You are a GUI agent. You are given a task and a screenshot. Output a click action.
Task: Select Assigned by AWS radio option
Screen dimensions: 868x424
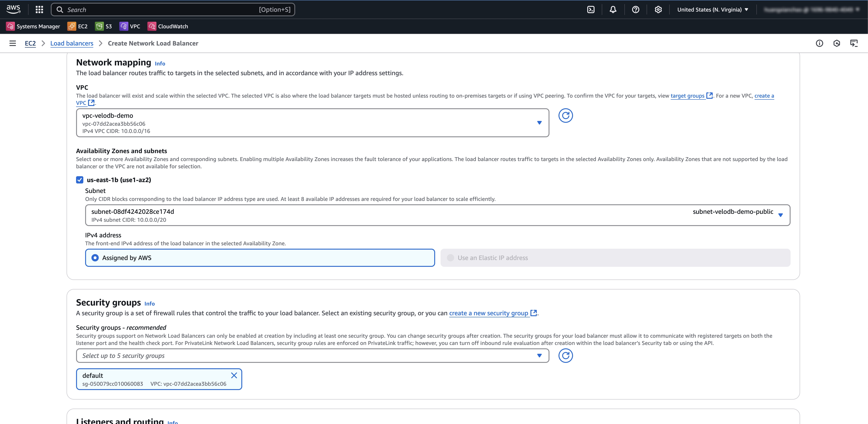95,258
